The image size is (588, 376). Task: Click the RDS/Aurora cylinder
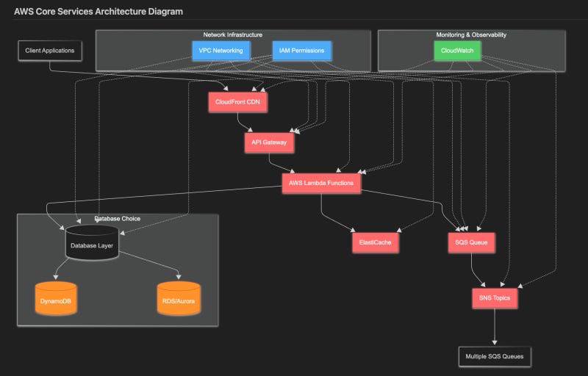[x=179, y=298]
